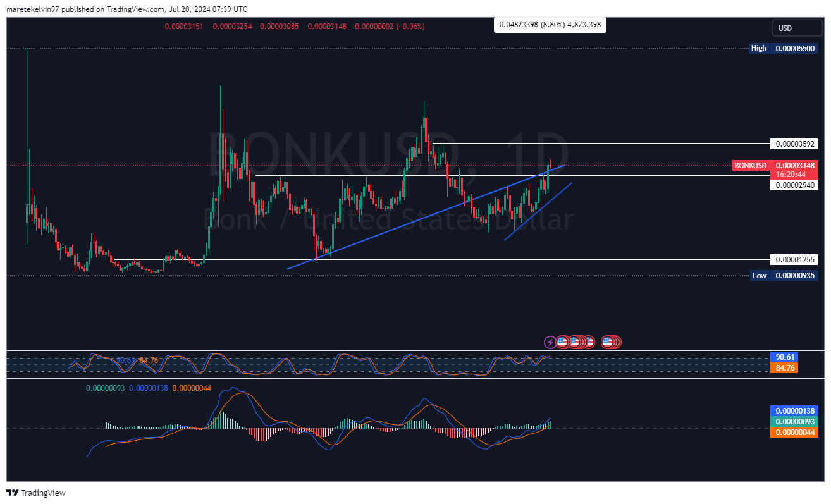The image size is (831, 504).
Task: Click the Low value 0.00000935
Action: click(x=795, y=275)
